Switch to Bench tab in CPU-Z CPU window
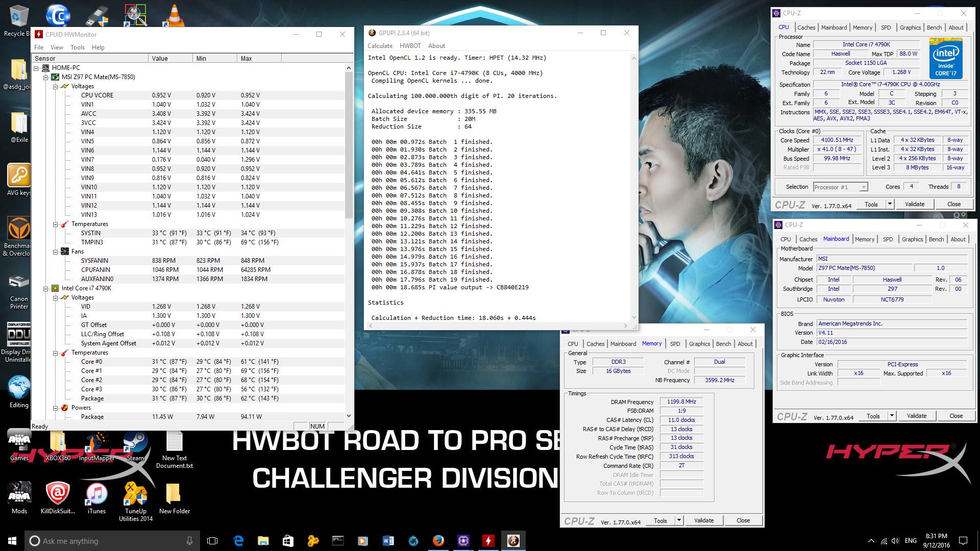The height and width of the screenshot is (551, 980). (x=934, y=28)
